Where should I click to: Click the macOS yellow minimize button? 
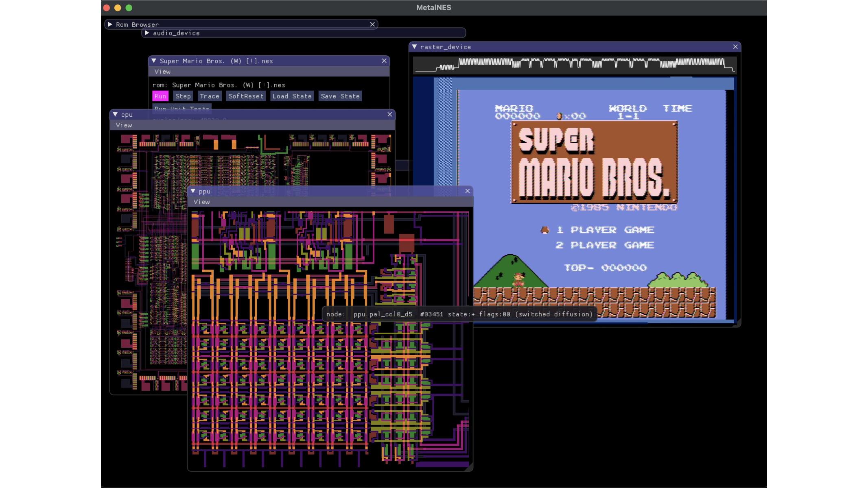point(118,8)
